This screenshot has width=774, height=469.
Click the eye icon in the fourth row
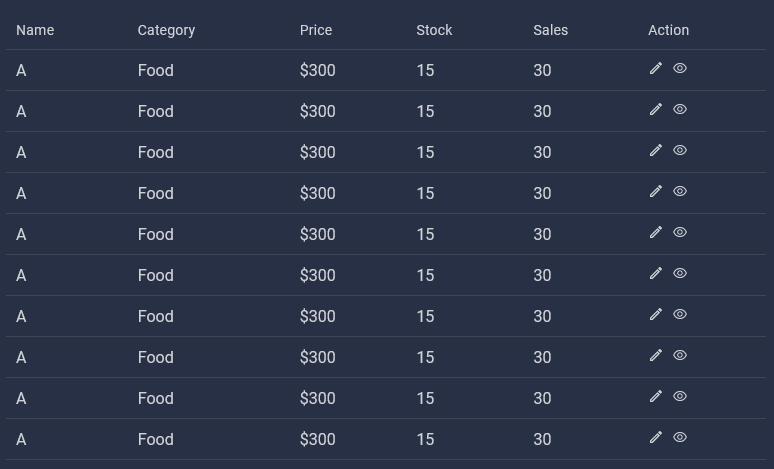tap(680, 191)
